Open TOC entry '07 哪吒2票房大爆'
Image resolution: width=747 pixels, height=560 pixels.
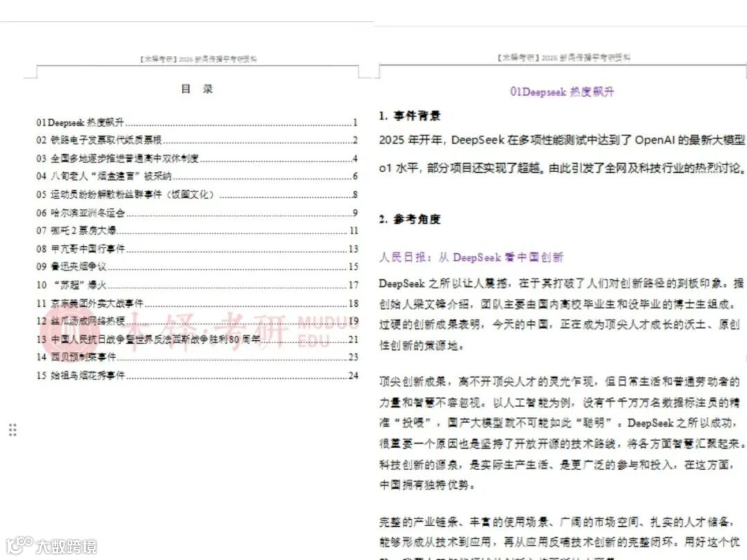tap(196, 230)
